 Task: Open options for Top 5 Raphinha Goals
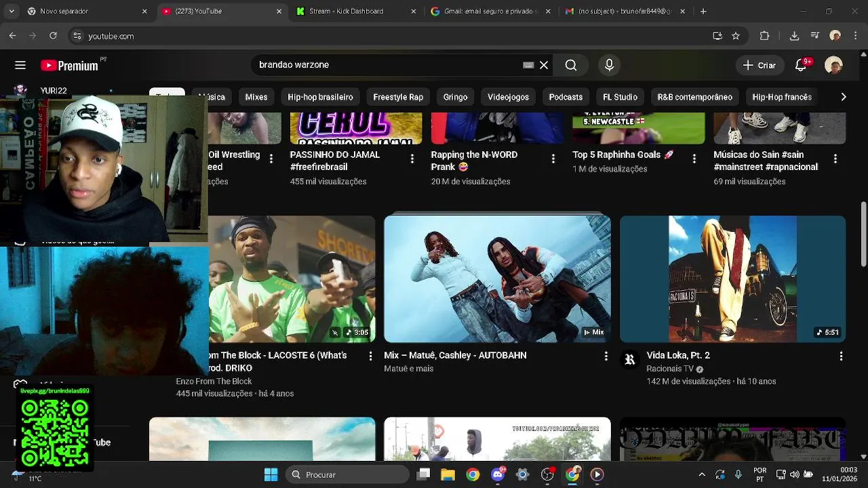(694, 159)
